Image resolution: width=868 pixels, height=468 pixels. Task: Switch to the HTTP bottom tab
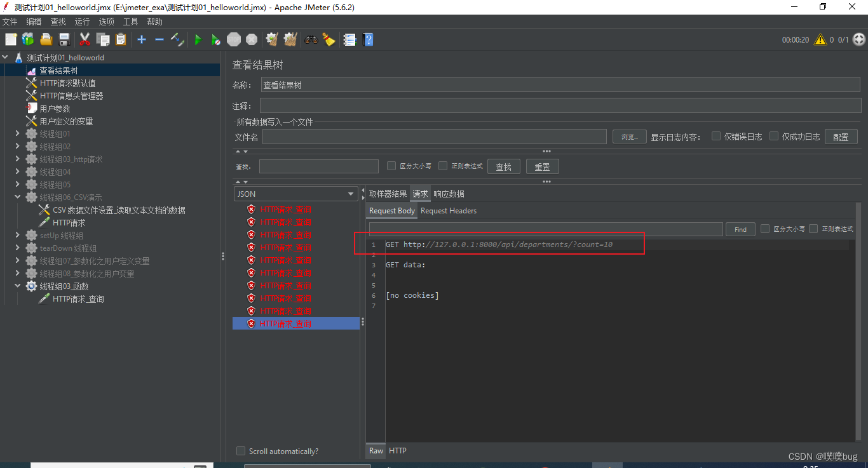coord(398,451)
